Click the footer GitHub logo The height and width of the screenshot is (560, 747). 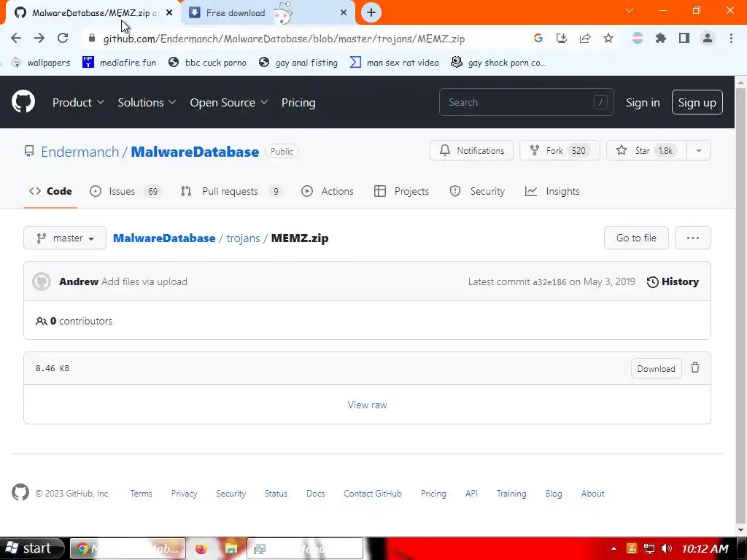(x=20, y=492)
